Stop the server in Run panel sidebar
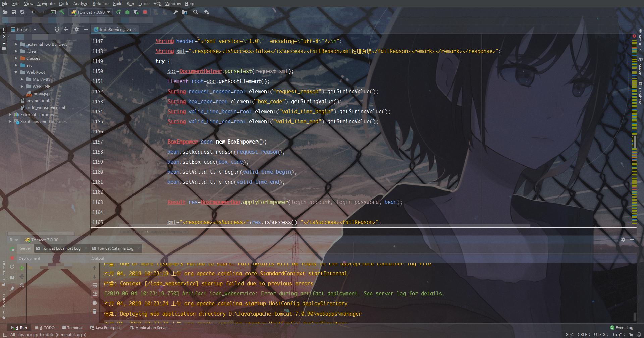This screenshot has width=644, height=338. coord(12,258)
